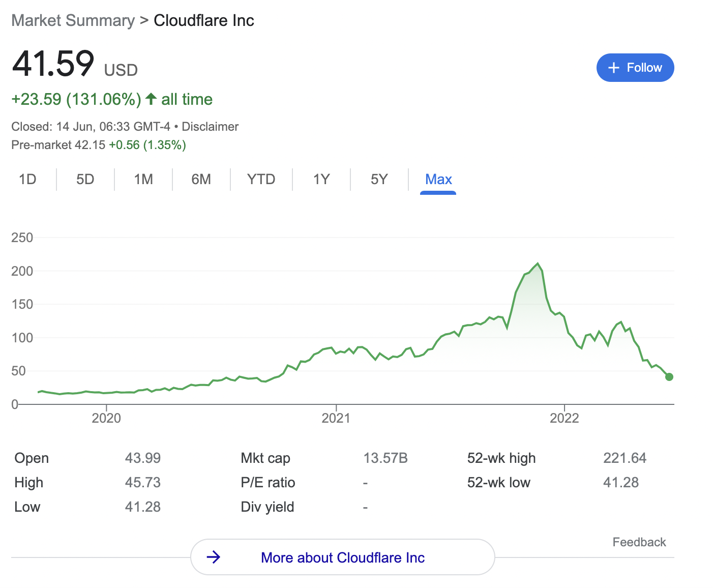Click the arrow icon beside More about Cloudflare
The width and height of the screenshot is (713, 588).
coord(214,557)
